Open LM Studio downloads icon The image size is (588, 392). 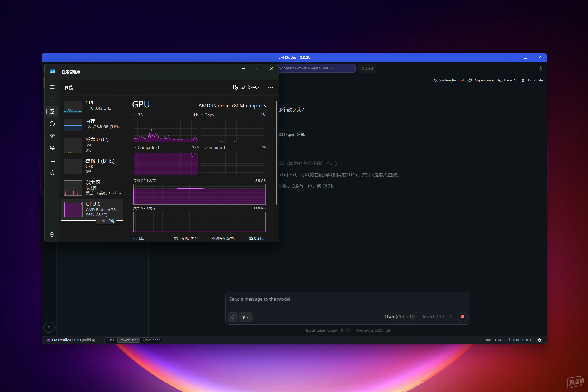point(49,327)
